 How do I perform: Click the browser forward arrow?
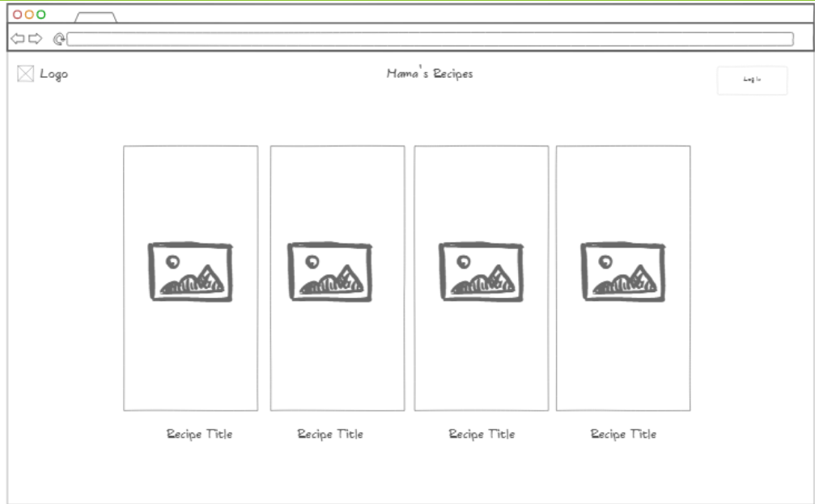click(36, 39)
